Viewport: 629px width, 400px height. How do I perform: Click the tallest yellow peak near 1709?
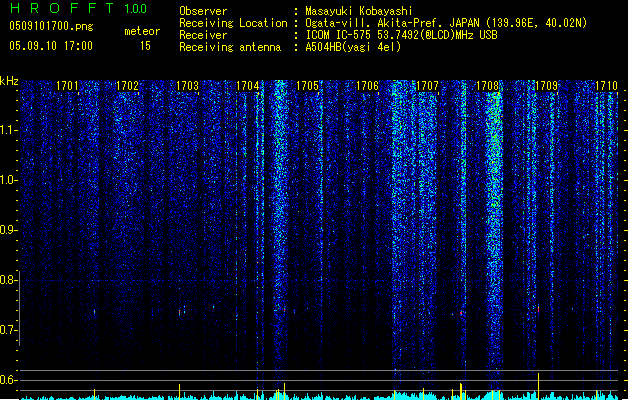click(538, 386)
